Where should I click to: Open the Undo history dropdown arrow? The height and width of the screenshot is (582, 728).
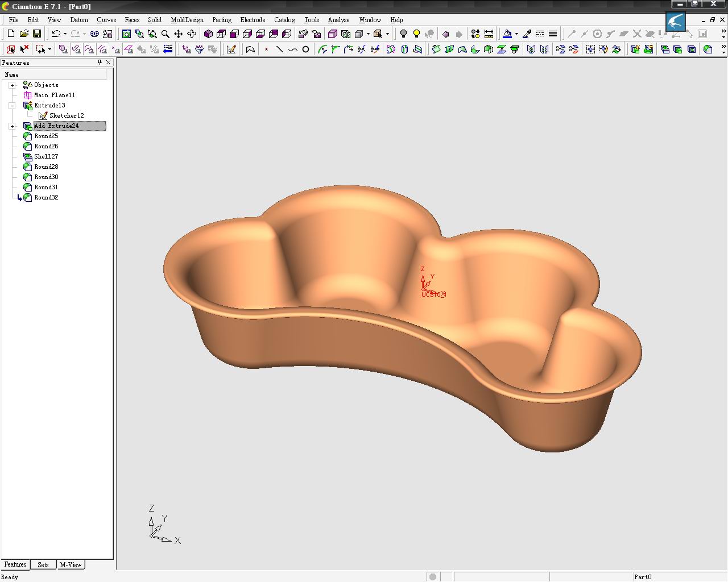point(65,34)
